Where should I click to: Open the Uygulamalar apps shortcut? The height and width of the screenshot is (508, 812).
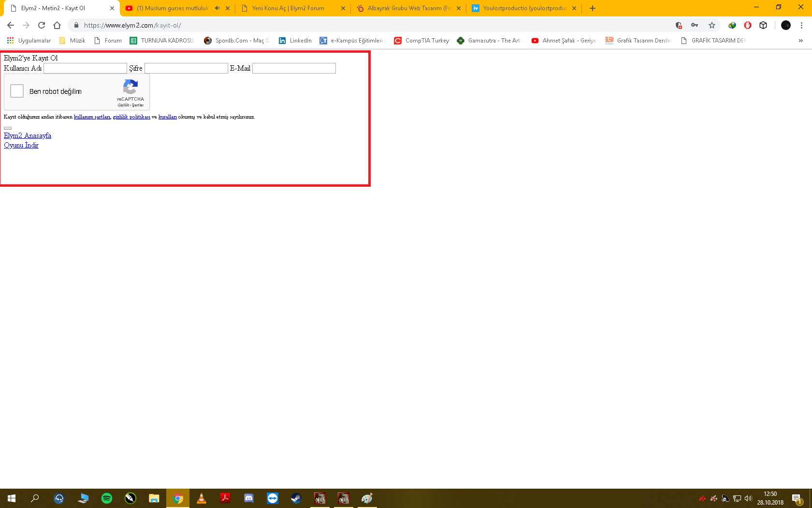pyautogui.click(x=29, y=41)
